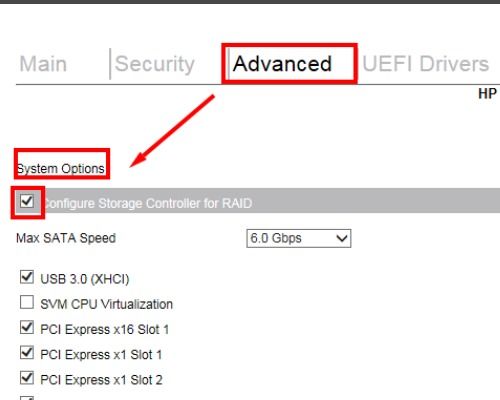Image resolution: width=500 pixels, height=400 pixels.
Task: Click the Max SATA Speed label
Action: (x=66, y=238)
